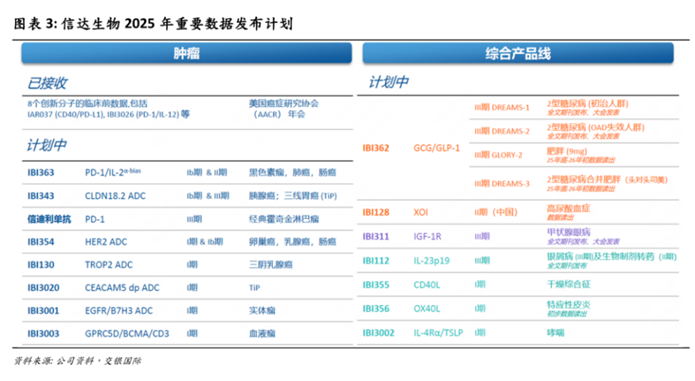Click the IBI112 product code
The image size is (695, 381).
pyautogui.click(x=376, y=260)
